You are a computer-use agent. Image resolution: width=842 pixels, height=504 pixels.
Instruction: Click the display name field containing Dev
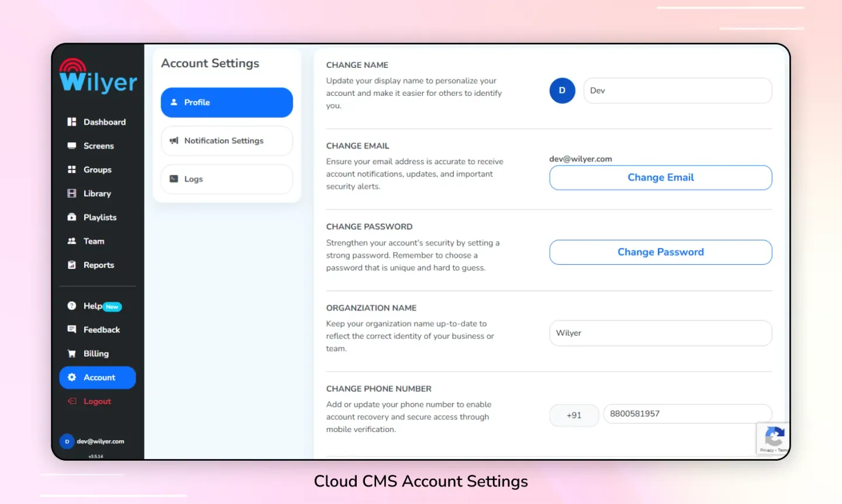click(x=678, y=91)
